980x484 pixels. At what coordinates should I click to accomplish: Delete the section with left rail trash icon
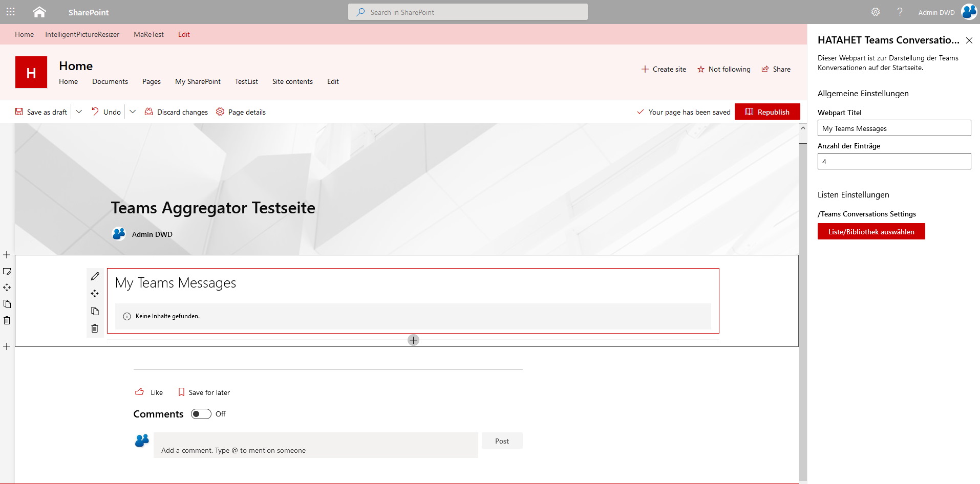pyautogui.click(x=7, y=320)
